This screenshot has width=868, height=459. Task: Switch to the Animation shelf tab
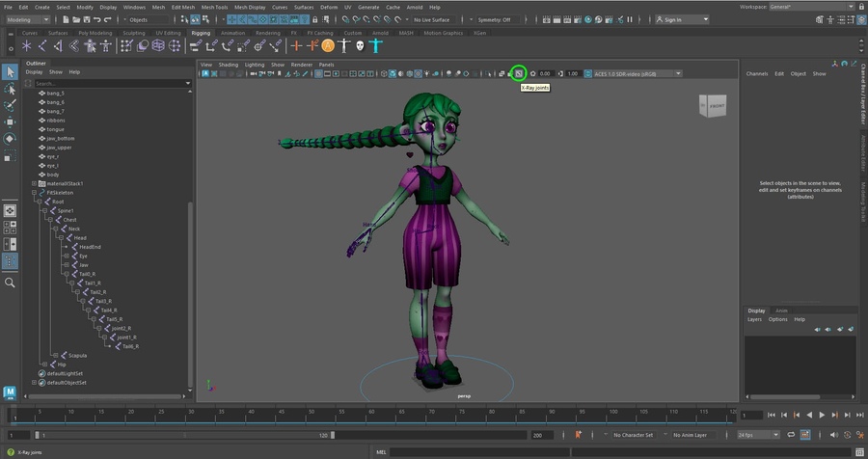[x=232, y=33]
